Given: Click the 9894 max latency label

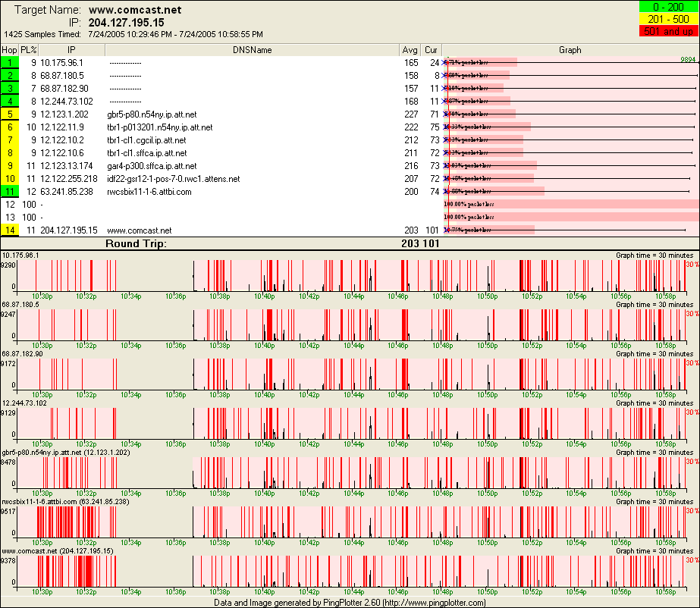Looking at the screenshot, I should 688,59.
